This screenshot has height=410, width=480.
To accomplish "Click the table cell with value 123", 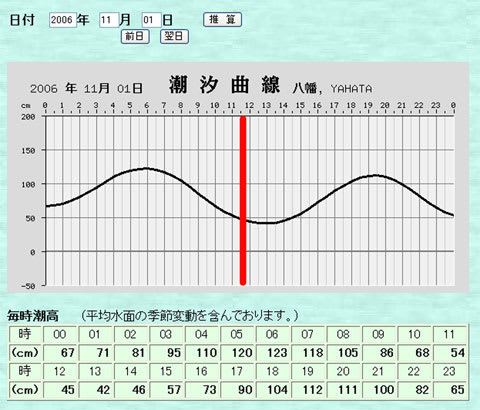I will pyautogui.click(x=273, y=353).
